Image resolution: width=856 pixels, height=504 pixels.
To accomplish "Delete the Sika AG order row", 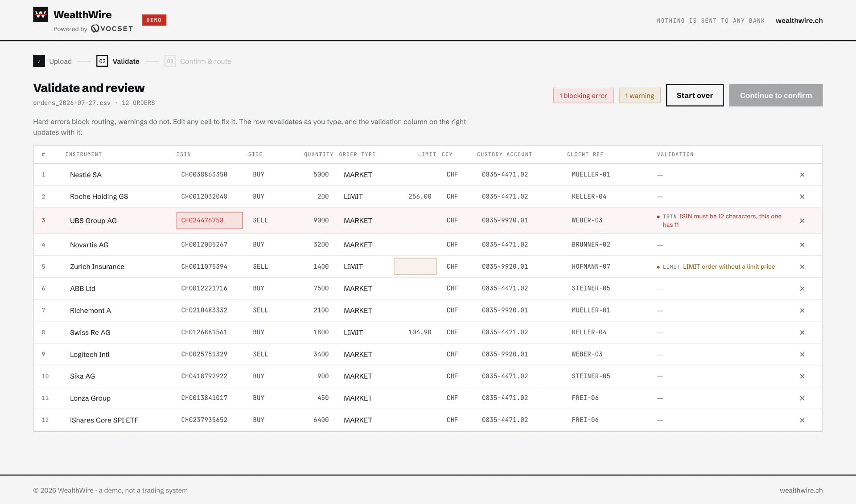I will tap(802, 376).
